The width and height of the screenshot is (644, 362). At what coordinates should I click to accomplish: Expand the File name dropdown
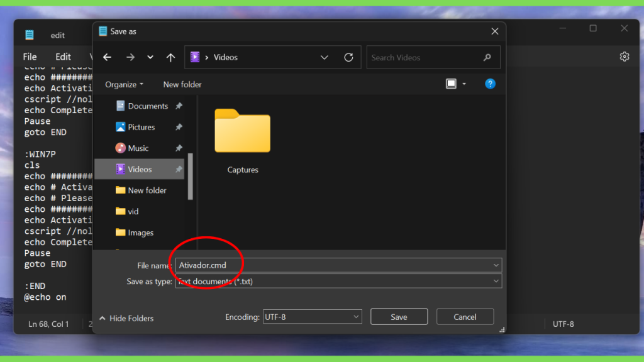[x=496, y=265]
